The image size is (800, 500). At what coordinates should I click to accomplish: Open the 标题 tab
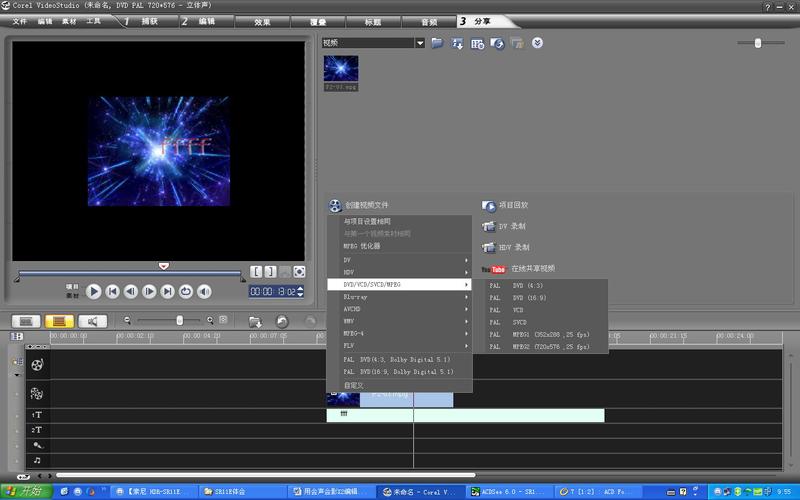tap(373, 22)
